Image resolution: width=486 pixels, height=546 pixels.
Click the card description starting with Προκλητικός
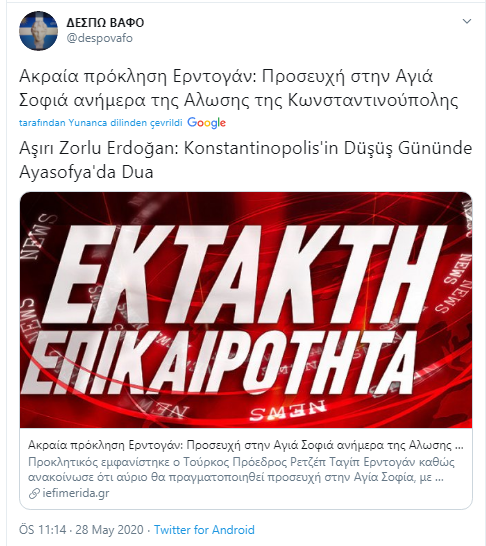pyautogui.click(x=241, y=470)
